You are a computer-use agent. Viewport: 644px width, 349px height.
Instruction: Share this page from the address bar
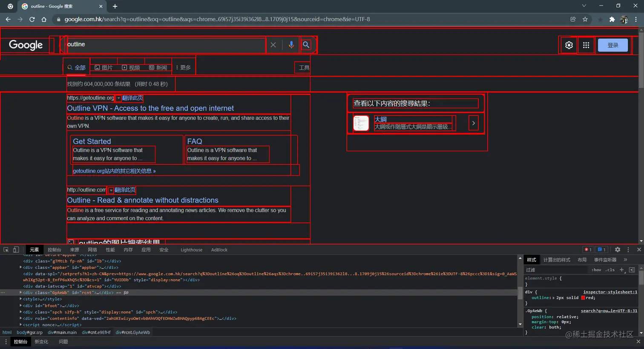[x=573, y=19]
